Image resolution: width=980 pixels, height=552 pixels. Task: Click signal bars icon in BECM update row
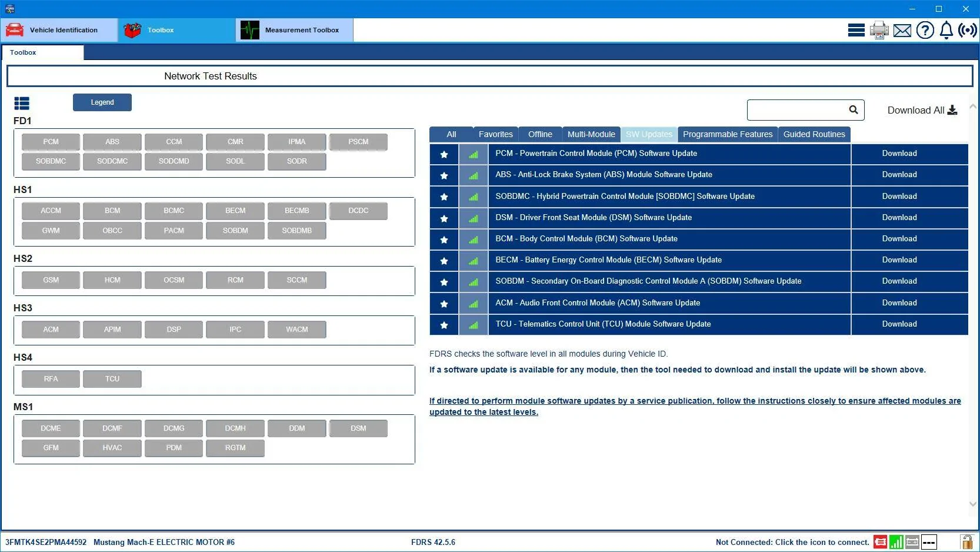point(474,261)
